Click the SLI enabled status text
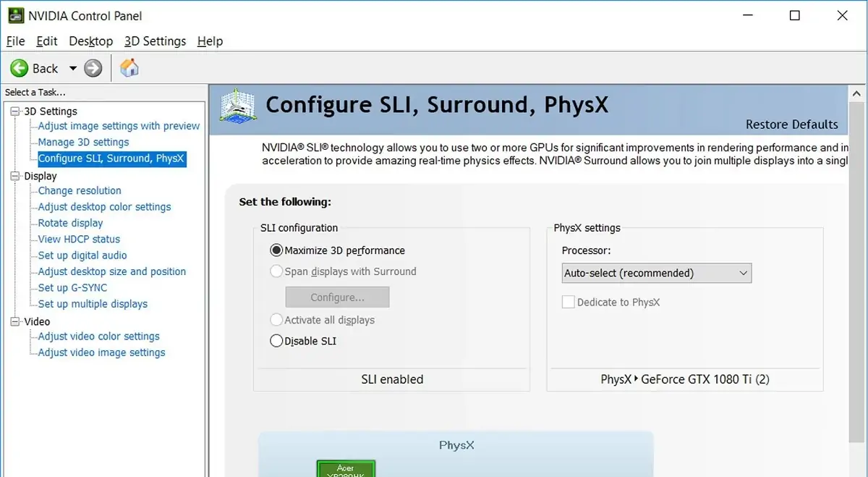The width and height of the screenshot is (868, 477). pos(392,379)
